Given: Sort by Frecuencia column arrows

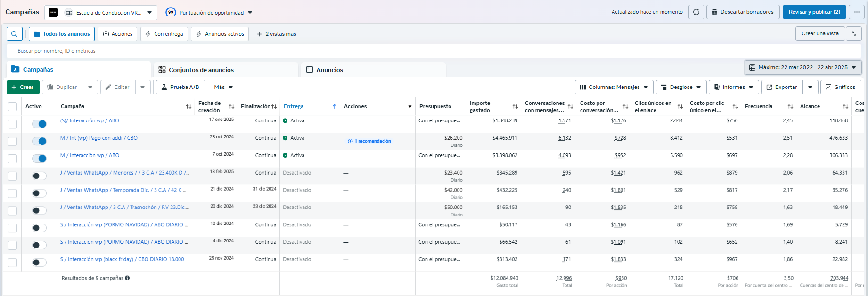Looking at the screenshot, I should tap(790, 107).
